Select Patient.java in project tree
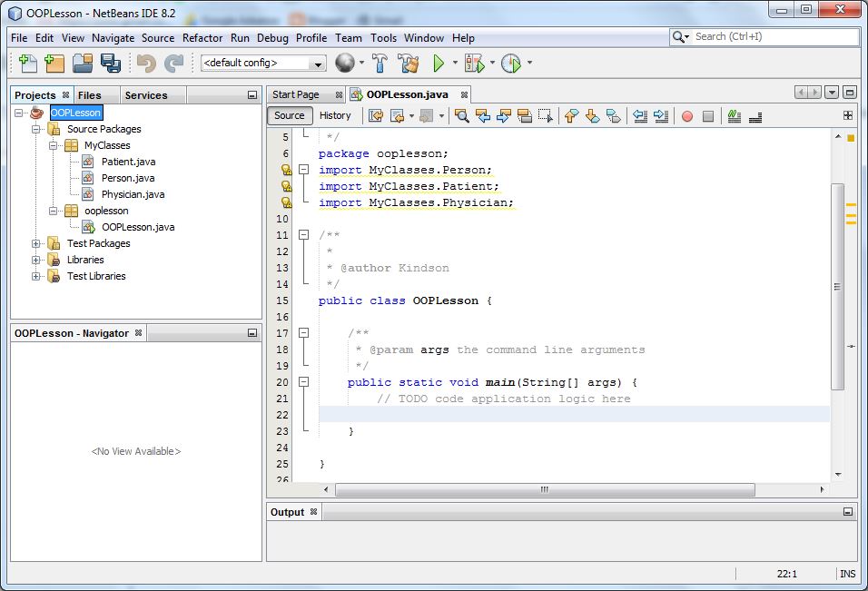Screen dimensions: 868x591 (128, 162)
